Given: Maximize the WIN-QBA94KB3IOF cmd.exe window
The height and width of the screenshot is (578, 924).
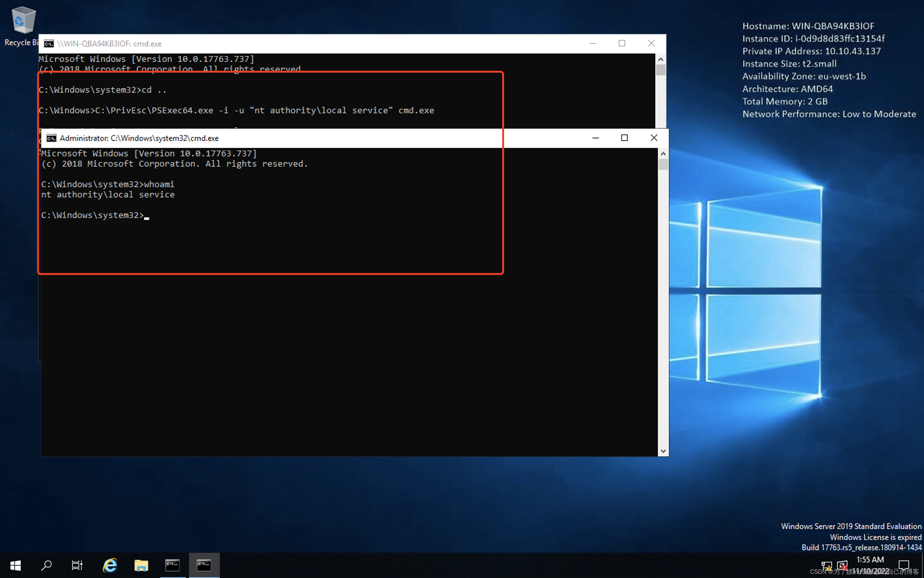Looking at the screenshot, I should click(622, 44).
